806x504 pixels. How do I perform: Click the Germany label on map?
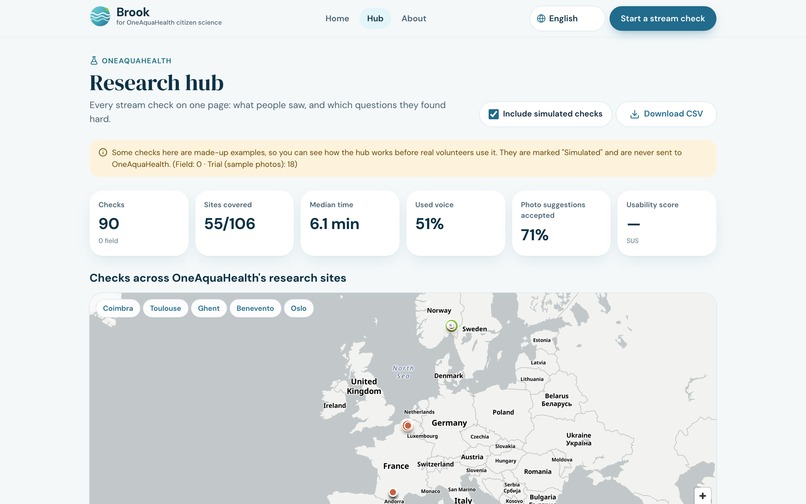click(x=449, y=423)
